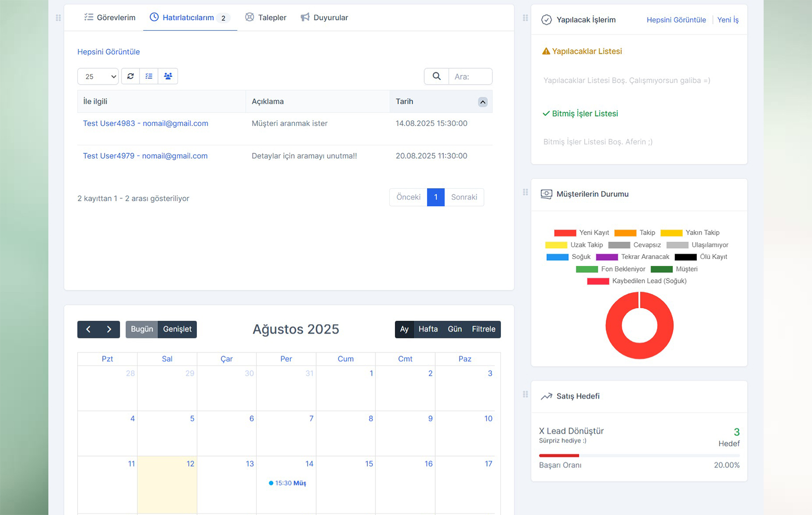Click the Yeni İş link
The height and width of the screenshot is (515, 812).
(728, 20)
